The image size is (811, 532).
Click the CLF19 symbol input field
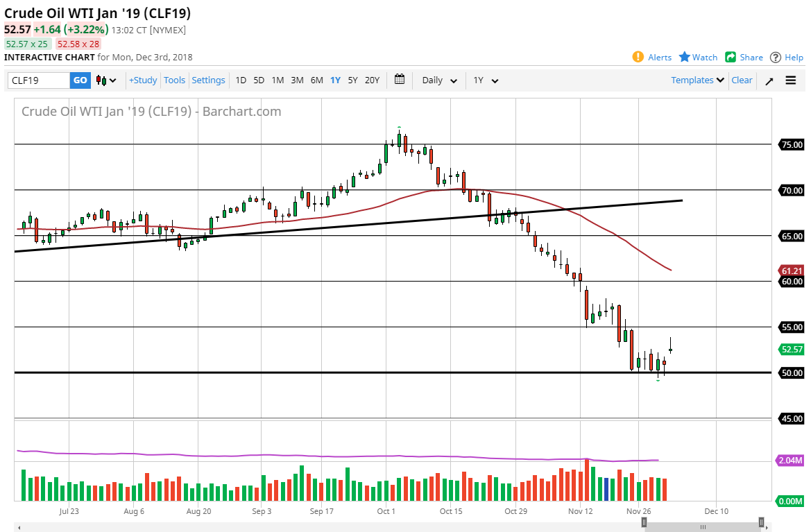click(39, 80)
